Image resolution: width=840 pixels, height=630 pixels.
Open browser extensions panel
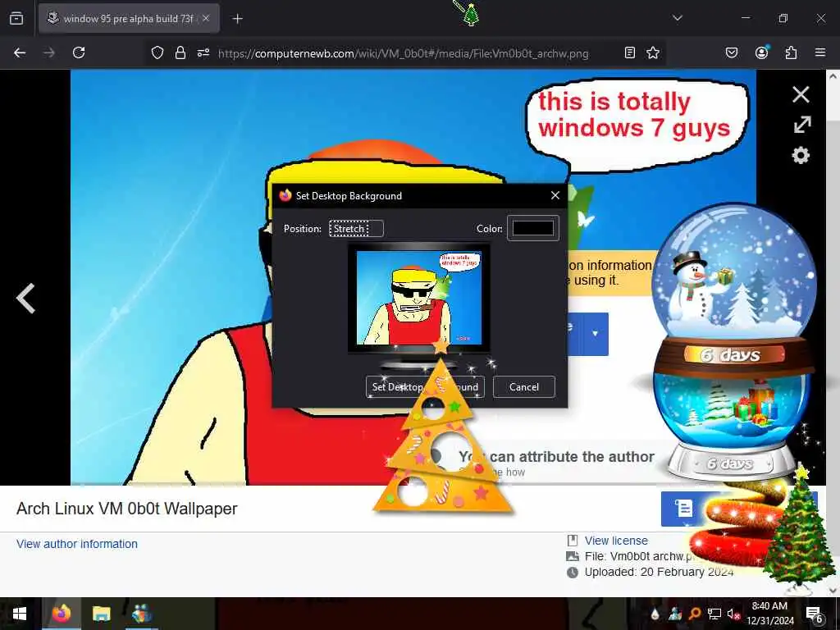pos(791,52)
